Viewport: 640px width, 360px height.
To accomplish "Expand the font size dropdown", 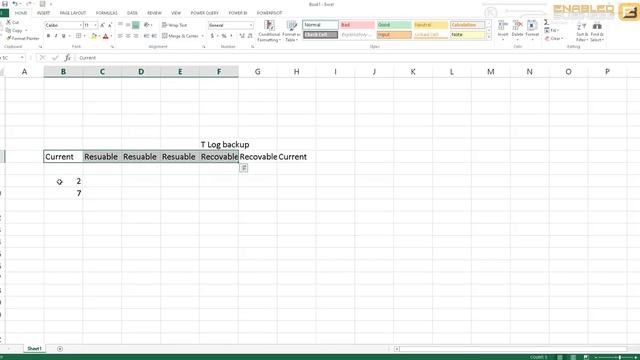I will tap(96, 25).
